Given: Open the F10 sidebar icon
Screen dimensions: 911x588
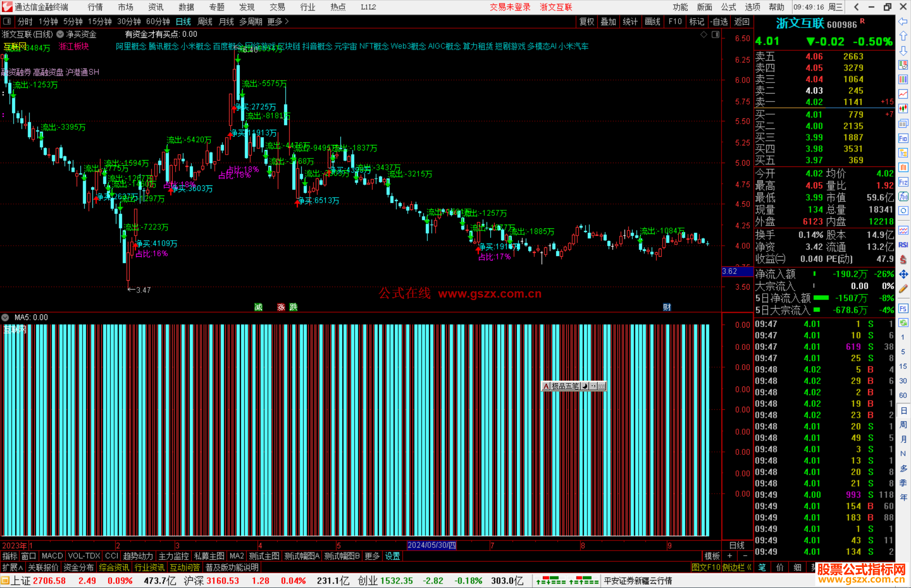Looking at the screenshot, I should tap(903, 138).
